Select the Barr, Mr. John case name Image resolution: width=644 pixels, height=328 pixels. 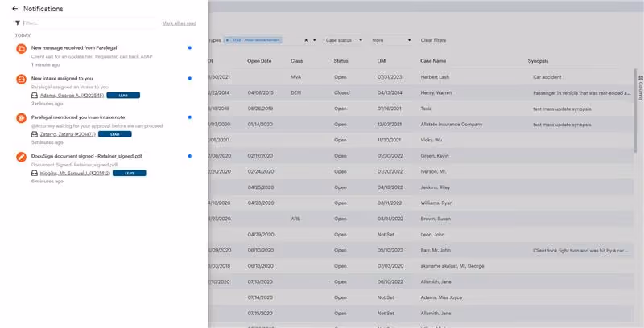pyautogui.click(x=436, y=250)
